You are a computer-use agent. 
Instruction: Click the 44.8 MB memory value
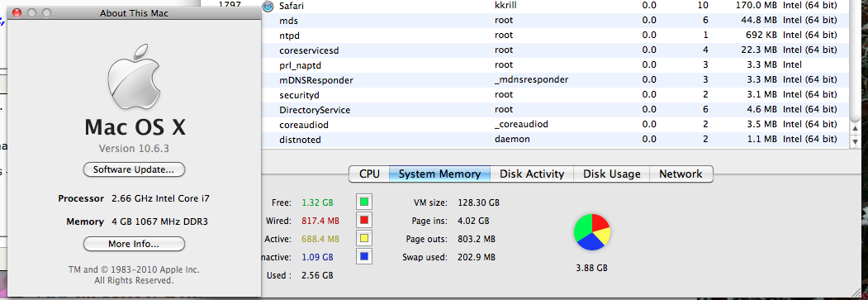[759, 21]
